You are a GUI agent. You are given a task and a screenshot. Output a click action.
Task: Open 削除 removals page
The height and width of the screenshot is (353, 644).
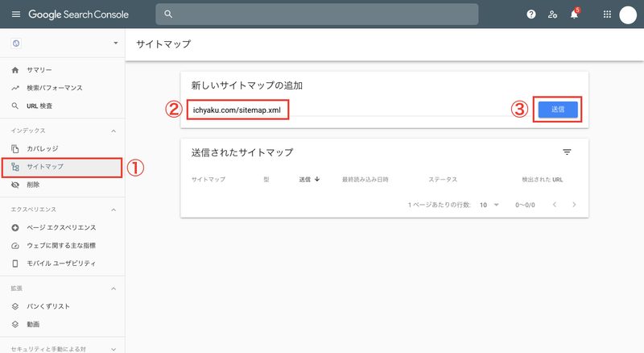coord(33,185)
